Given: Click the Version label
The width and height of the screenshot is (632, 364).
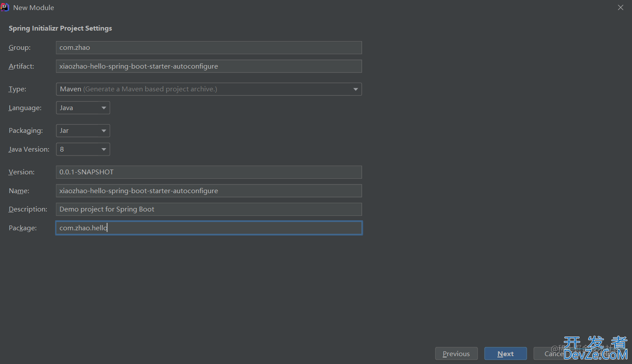Looking at the screenshot, I should [22, 172].
